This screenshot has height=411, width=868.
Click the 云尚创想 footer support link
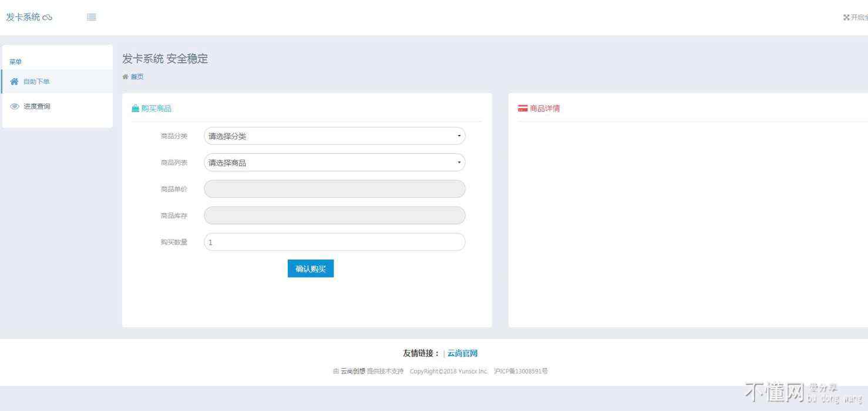[x=352, y=371]
